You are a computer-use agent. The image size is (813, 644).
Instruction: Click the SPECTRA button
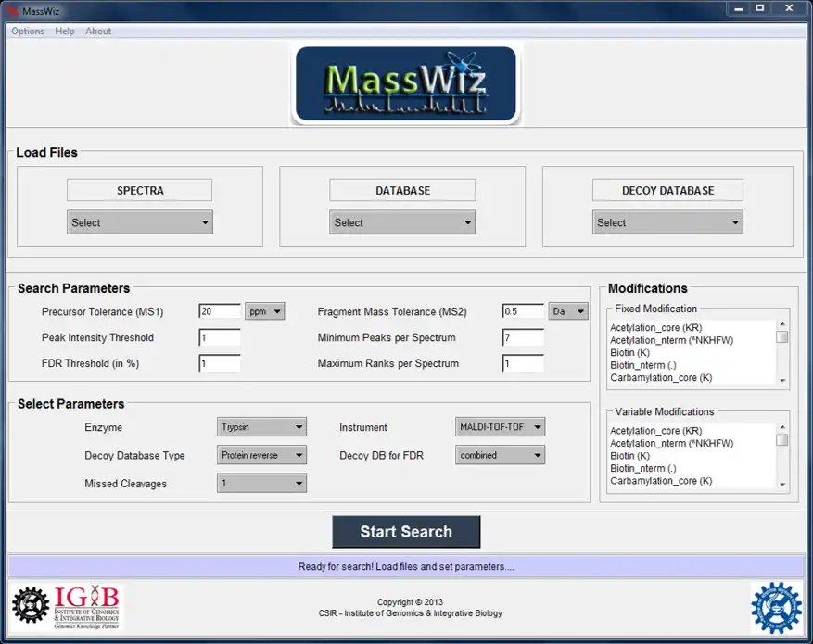(139, 190)
